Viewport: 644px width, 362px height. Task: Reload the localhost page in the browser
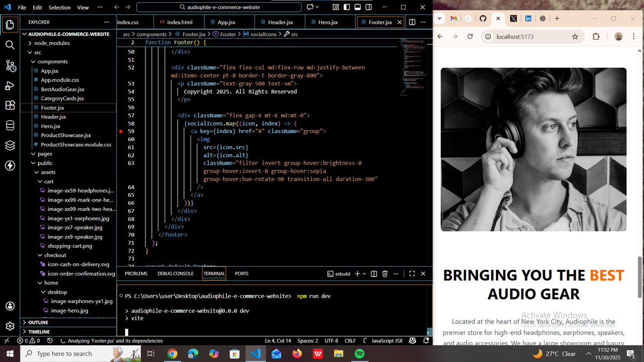[470, 36]
